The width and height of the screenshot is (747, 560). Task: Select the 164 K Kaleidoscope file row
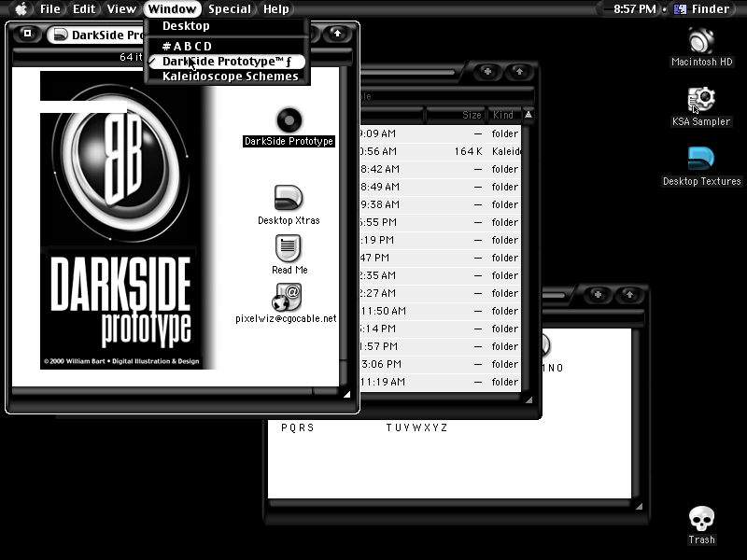pos(440,151)
